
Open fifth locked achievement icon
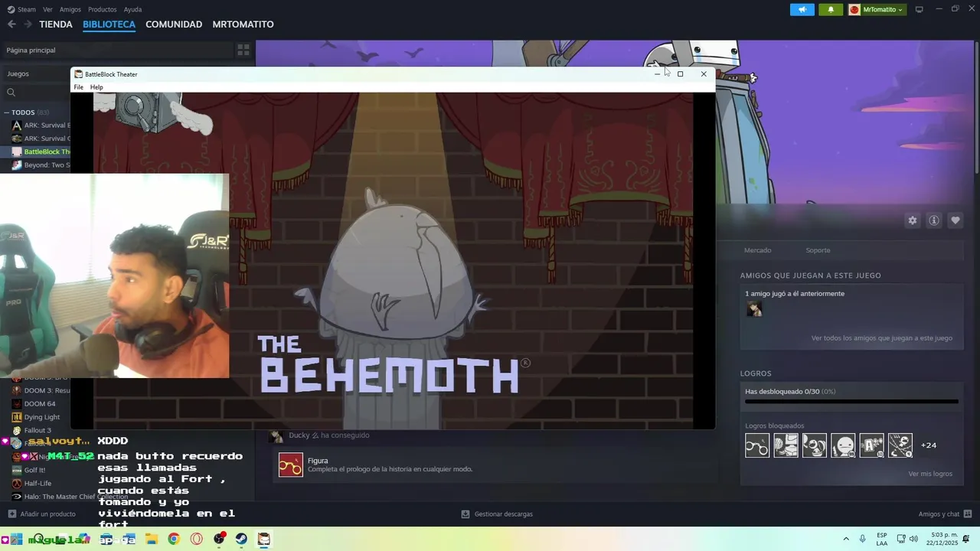(x=871, y=445)
